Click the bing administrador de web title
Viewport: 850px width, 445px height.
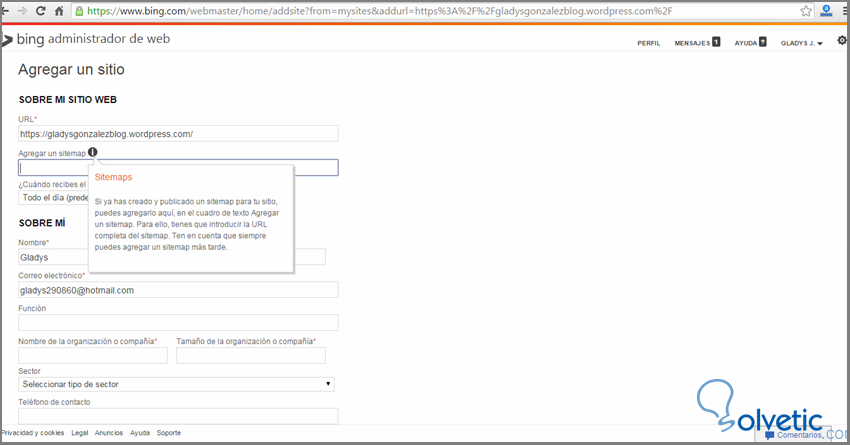pos(93,39)
